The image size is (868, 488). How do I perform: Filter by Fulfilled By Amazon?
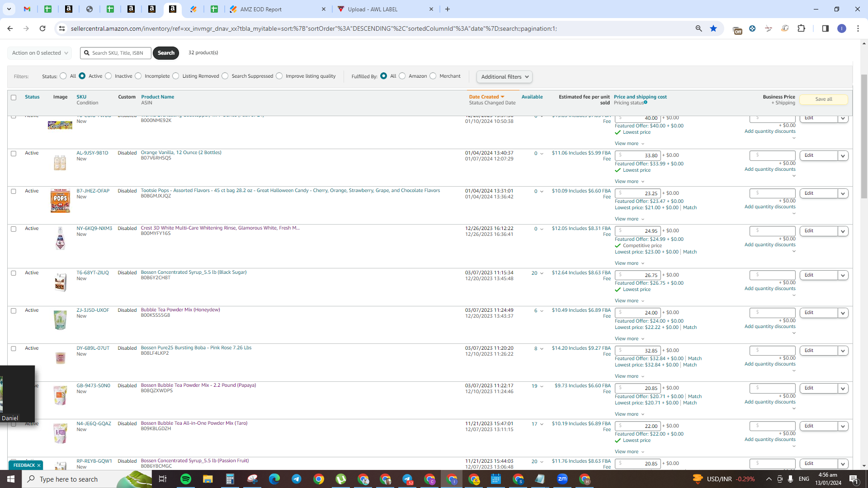pyautogui.click(x=402, y=76)
